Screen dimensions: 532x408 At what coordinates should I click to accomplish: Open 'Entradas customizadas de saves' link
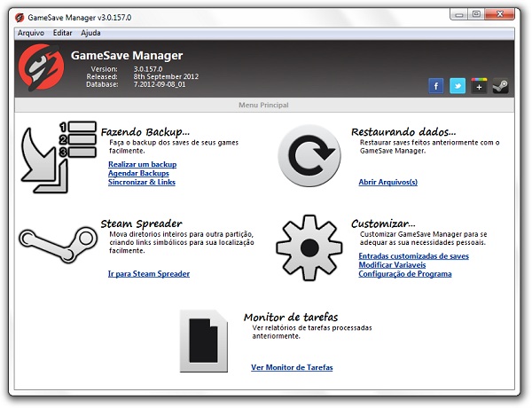[413, 256]
